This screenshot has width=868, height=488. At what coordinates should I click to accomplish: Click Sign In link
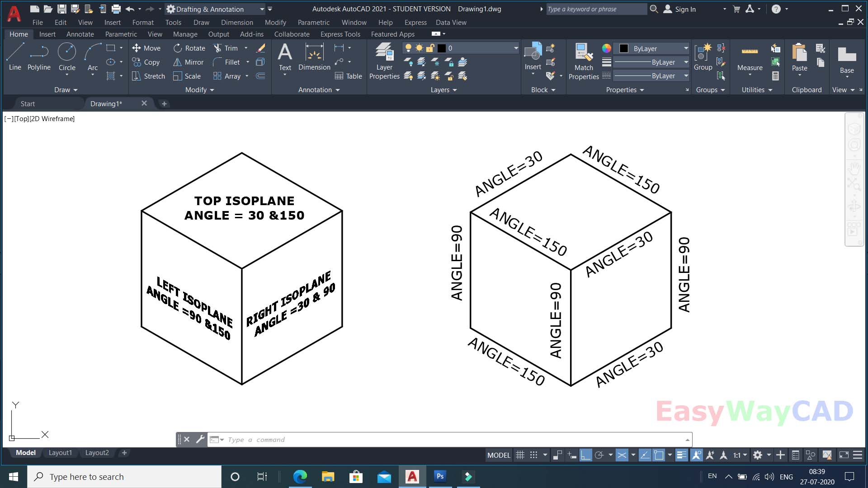(685, 9)
